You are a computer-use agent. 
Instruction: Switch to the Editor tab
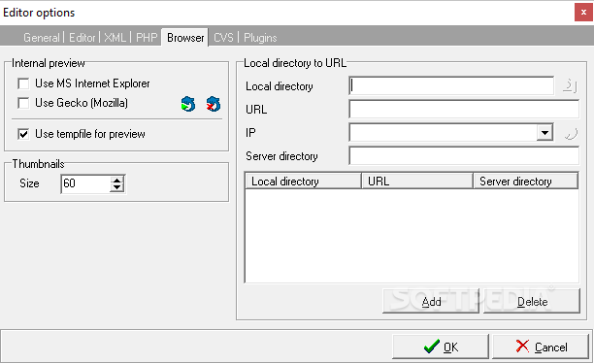82,38
